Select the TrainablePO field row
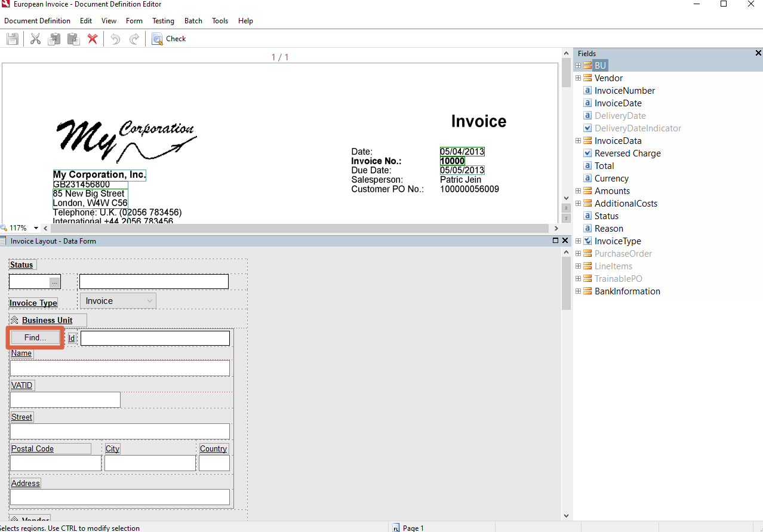This screenshot has height=532, width=763. 618,279
